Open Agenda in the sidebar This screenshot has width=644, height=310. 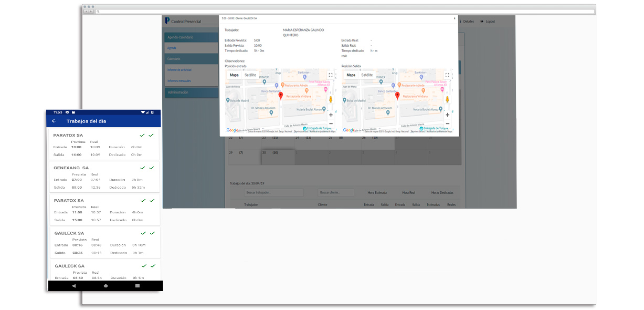click(192, 48)
